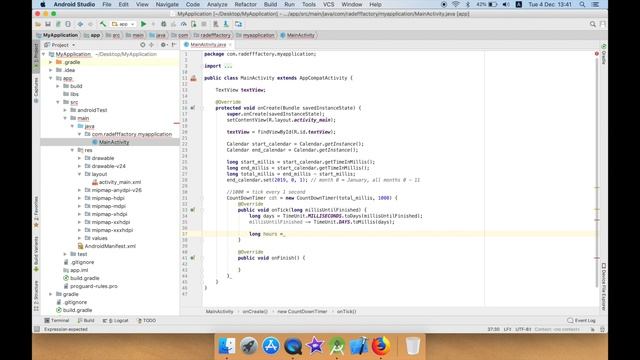Viewport: 640px width, 360px height.
Task: Click the lock icon in the status bar
Action: tap(592, 329)
